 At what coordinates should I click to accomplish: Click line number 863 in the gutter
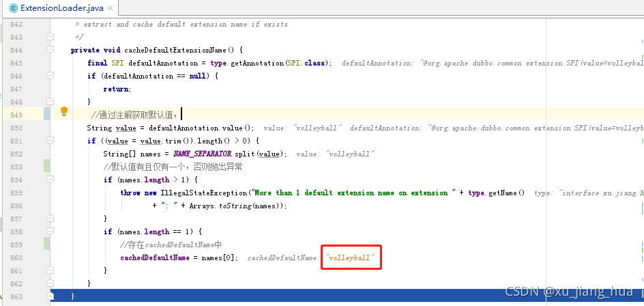coord(15,296)
